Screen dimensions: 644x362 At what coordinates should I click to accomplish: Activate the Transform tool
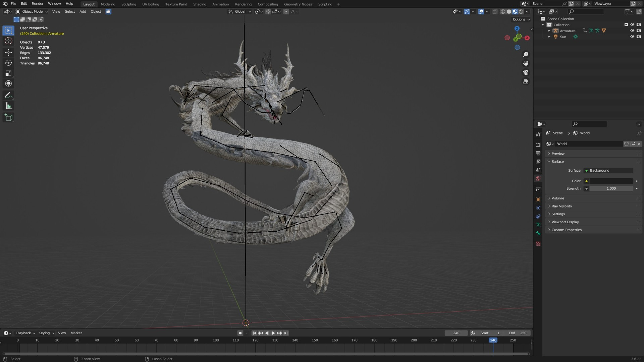pos(8,83)
